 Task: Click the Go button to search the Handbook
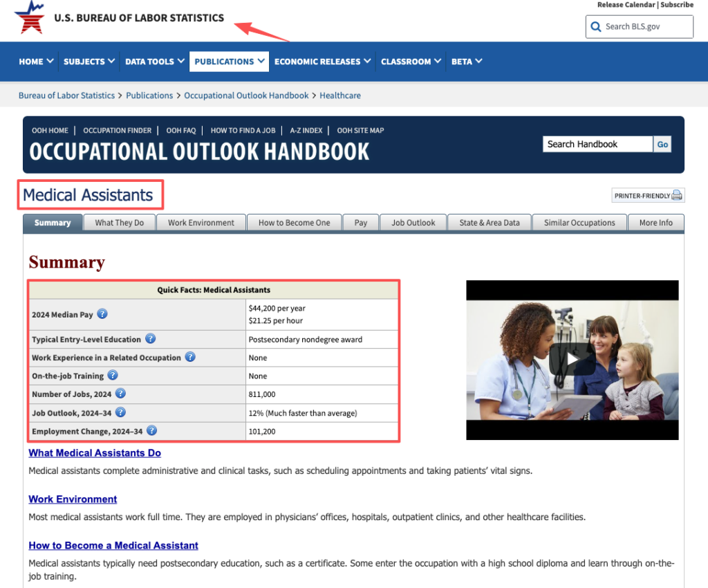click(662, 144)
